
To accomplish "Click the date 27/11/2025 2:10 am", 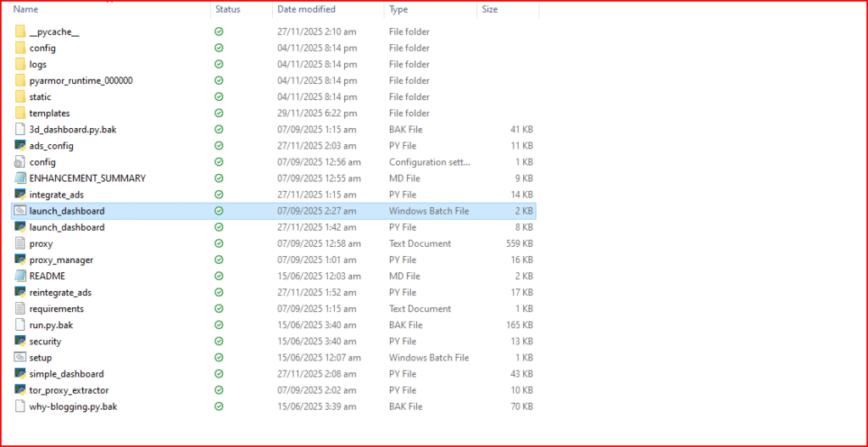I will [x=317, y=31].
